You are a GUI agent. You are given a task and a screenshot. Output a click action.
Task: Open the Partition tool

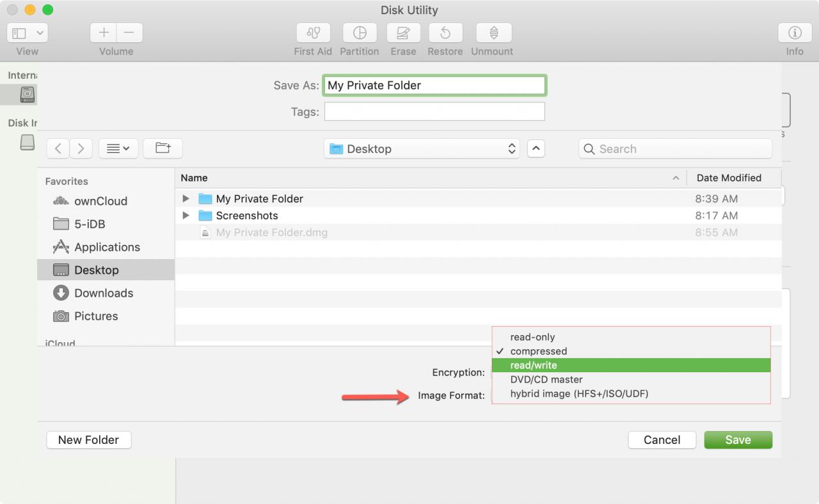pos(359,33)
